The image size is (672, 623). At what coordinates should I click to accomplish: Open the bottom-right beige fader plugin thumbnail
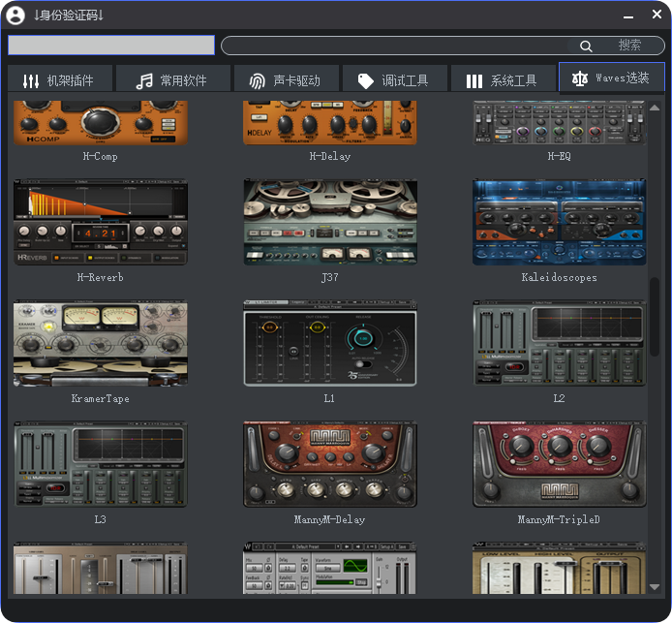point(560,568)
